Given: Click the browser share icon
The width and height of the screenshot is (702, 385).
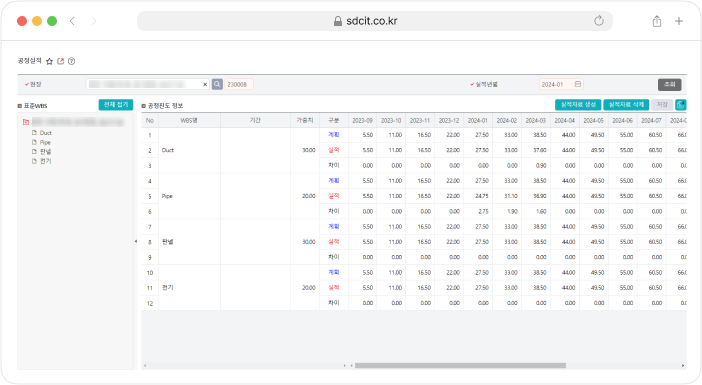Looking at the screenshot, I should (657, 21).
